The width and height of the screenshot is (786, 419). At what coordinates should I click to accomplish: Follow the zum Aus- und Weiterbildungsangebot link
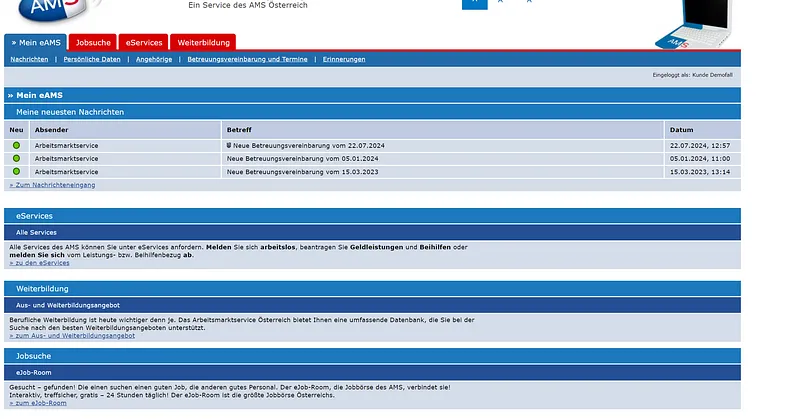pyautogui.click(x=72, y=336)
